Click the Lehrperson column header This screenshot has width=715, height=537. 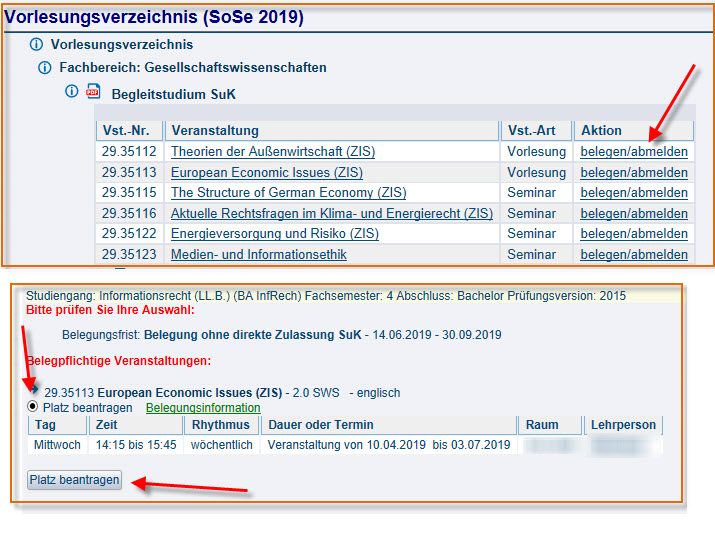(x=623, y=425)
